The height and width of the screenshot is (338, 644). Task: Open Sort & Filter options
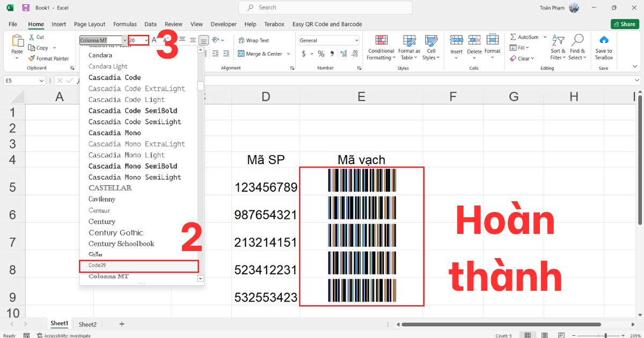(x=558, y=47)
